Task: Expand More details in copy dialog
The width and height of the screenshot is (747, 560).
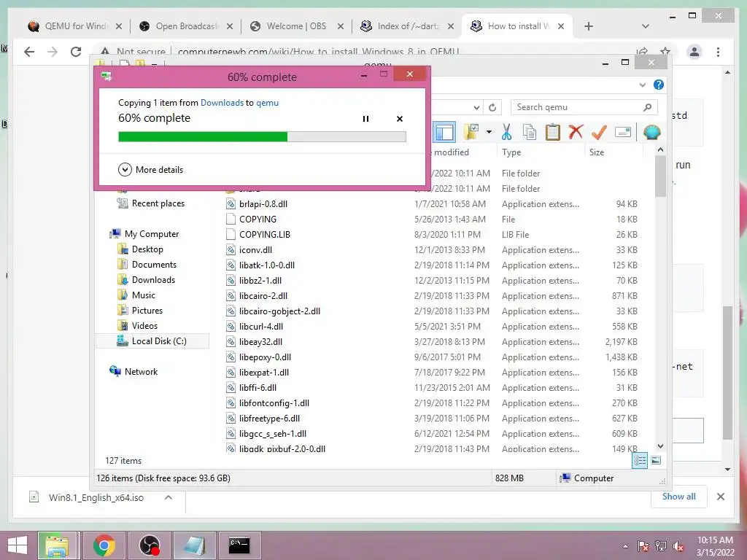Action: 150,169
